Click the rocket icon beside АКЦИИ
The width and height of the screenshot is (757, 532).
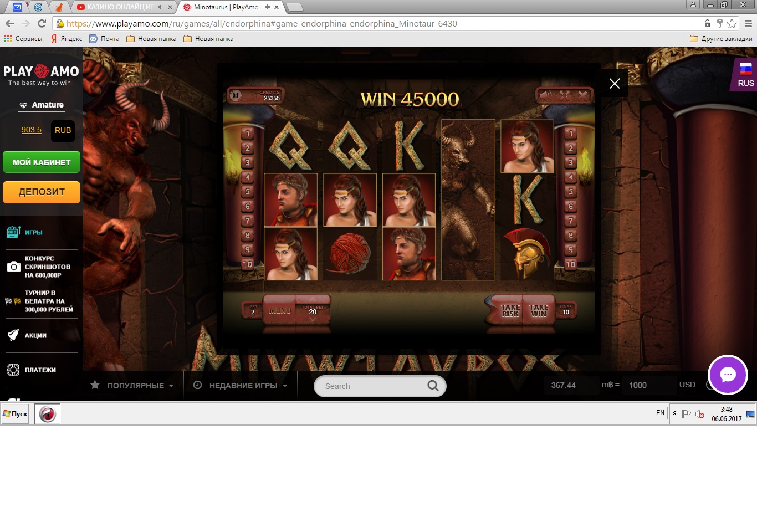point(13,335)
